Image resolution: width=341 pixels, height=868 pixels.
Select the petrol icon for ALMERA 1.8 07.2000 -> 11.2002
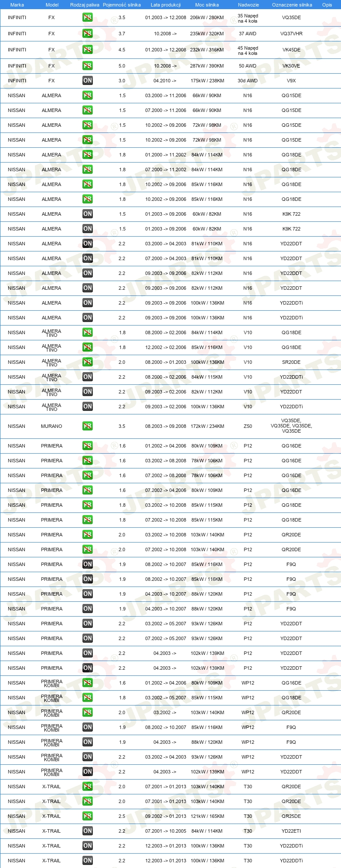point(88,170)
